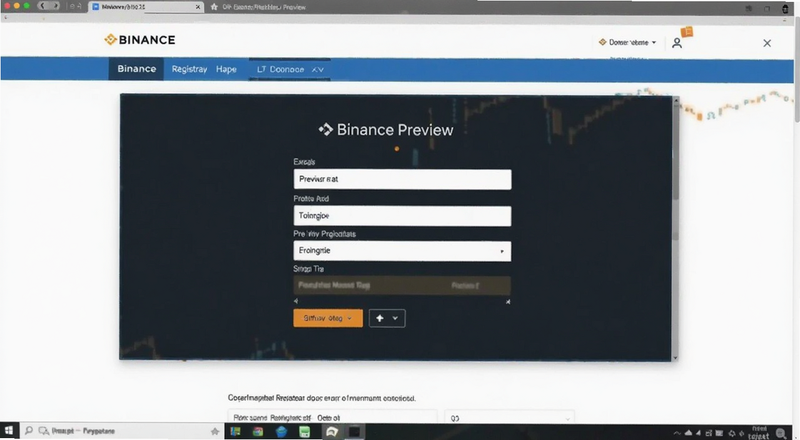
Task: Click the taskbar clock
Action: click(759, 432)
